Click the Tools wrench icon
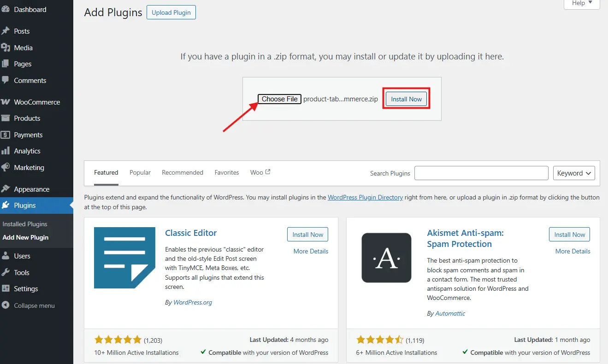Screen dimensions: 608x364 (6, 272)
